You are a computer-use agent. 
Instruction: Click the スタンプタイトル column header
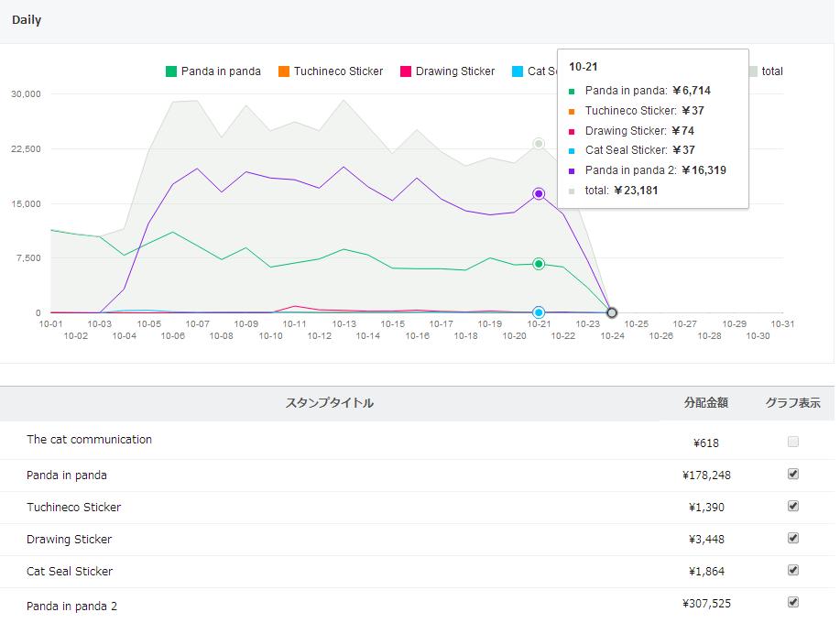[330, 403]
